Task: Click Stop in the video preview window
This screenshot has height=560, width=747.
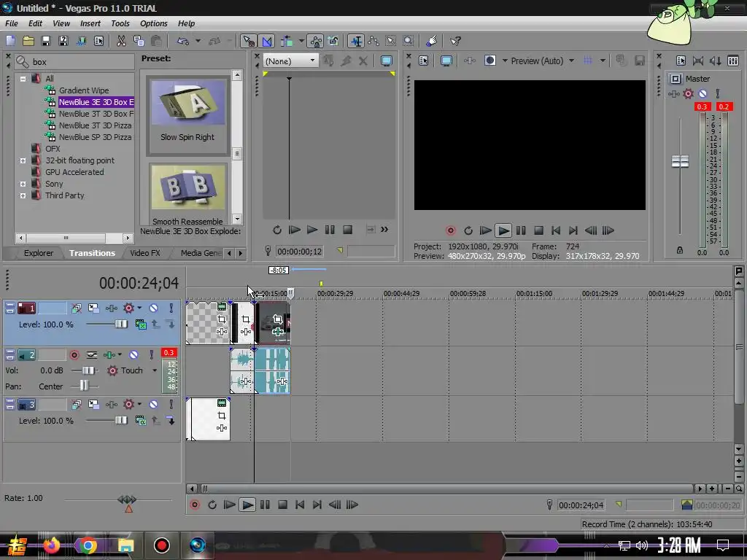Action: [x=538, y=230]
